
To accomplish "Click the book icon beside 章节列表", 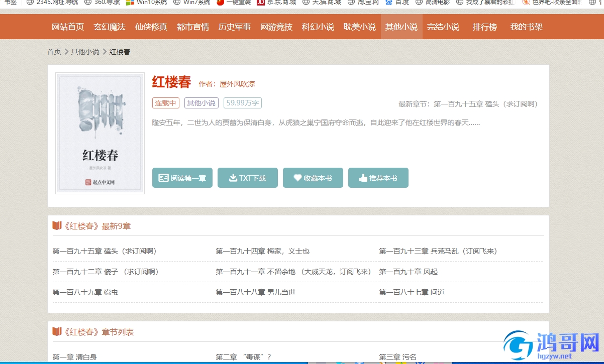I will click(57, 331).
